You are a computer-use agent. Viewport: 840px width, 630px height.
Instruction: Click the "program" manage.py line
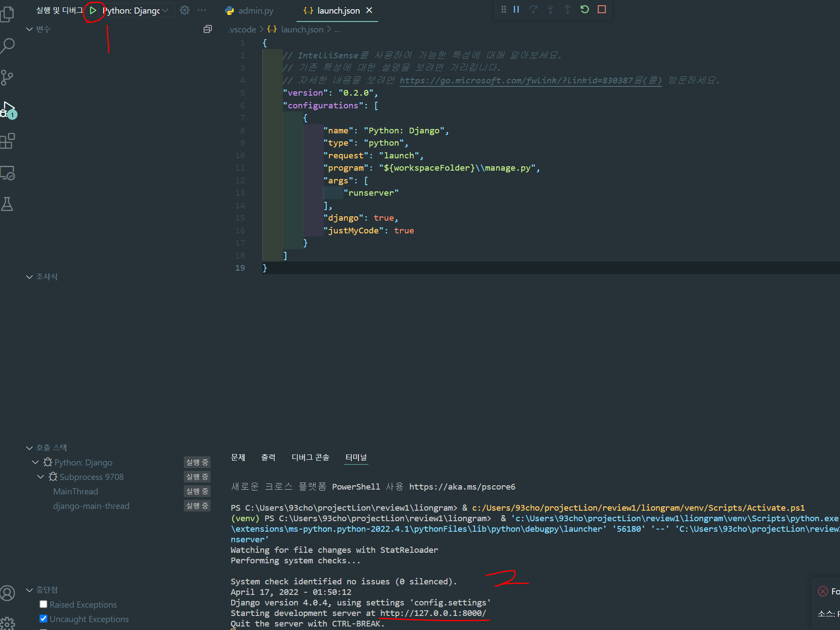click(432, 168)
